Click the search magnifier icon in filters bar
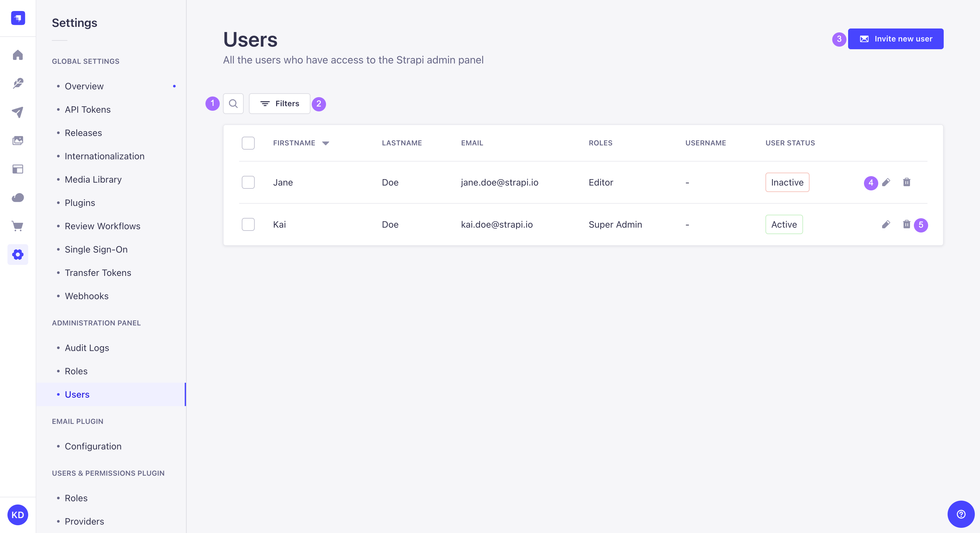This screenshot has height=533, width=980. (x=233, y=103)
